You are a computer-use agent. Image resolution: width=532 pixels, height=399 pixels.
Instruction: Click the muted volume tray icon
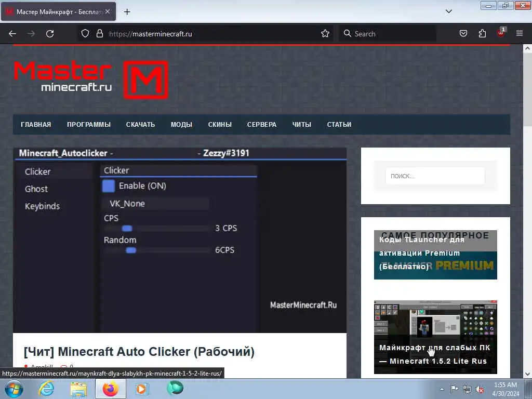tap(480, 390)
